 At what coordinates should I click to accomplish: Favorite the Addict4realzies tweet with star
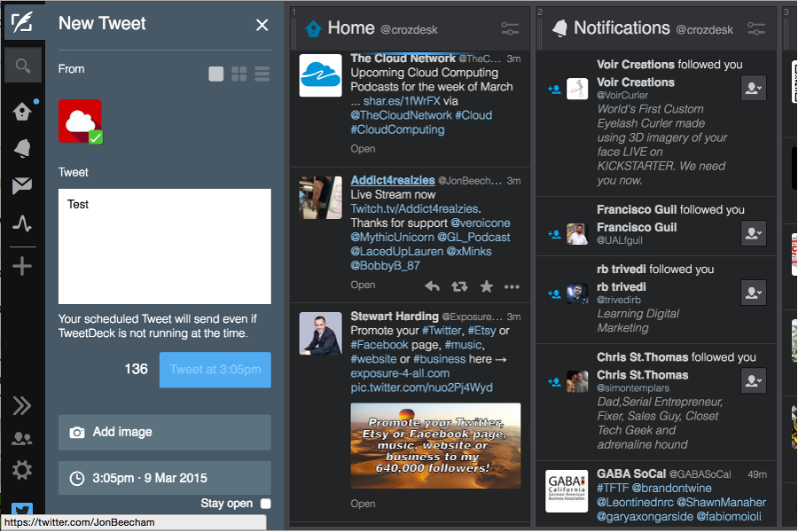point(487,286)
